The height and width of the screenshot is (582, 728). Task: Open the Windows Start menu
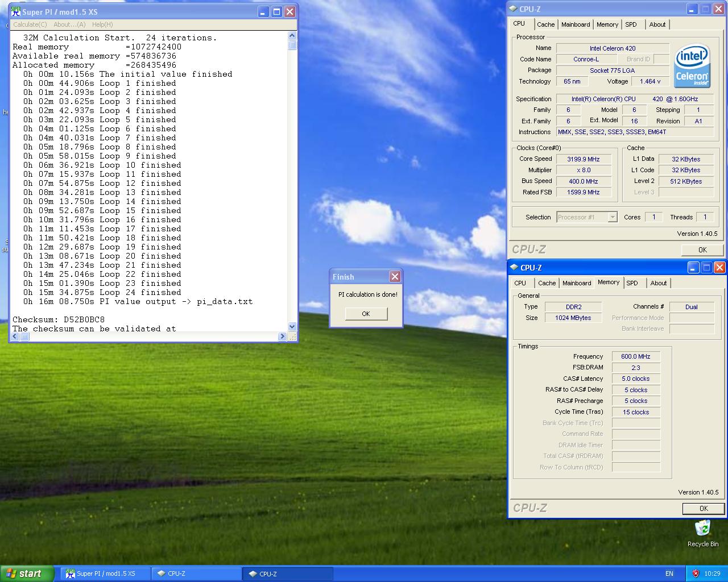(x=27, y=573)
